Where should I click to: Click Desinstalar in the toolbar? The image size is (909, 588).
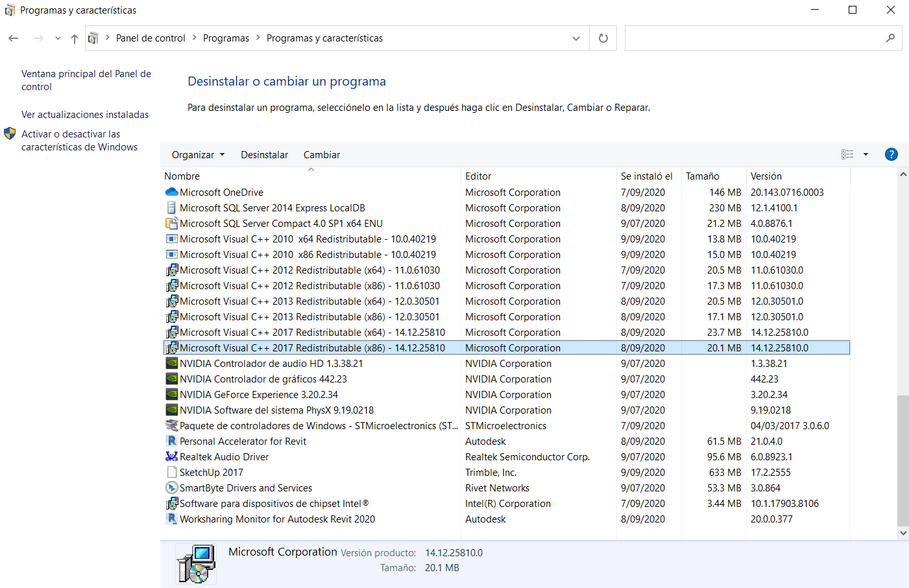tap(265, 155)
